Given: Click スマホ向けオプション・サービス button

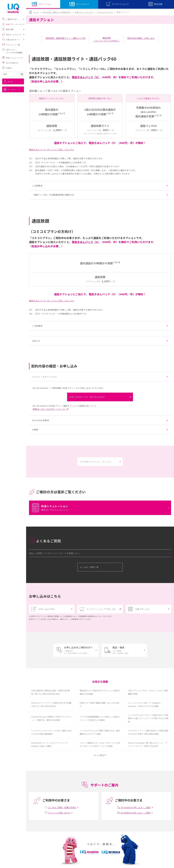Looking at the screenshot, I should pos(100,462).
